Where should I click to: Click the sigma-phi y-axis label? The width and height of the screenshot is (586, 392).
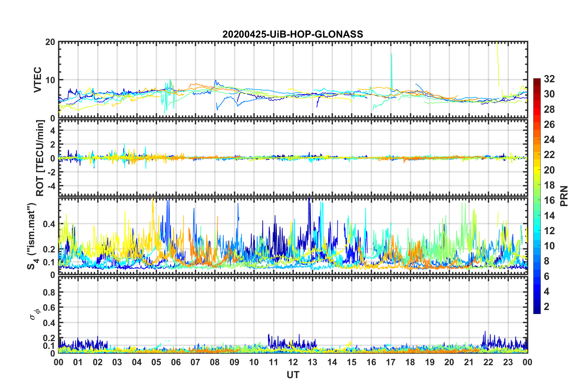click(35, 315)
